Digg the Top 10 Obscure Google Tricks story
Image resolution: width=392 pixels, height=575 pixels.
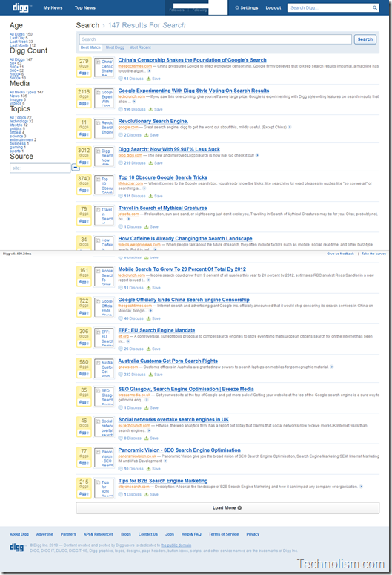pos(84,191)
